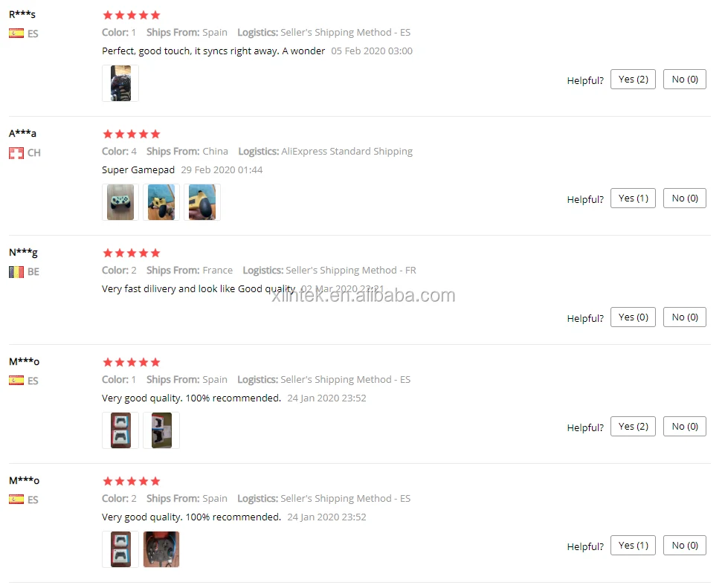Click the Spain flag under first M***o reviewer
Viewport: 725px width, 588px height.
[x=16, y=381]
